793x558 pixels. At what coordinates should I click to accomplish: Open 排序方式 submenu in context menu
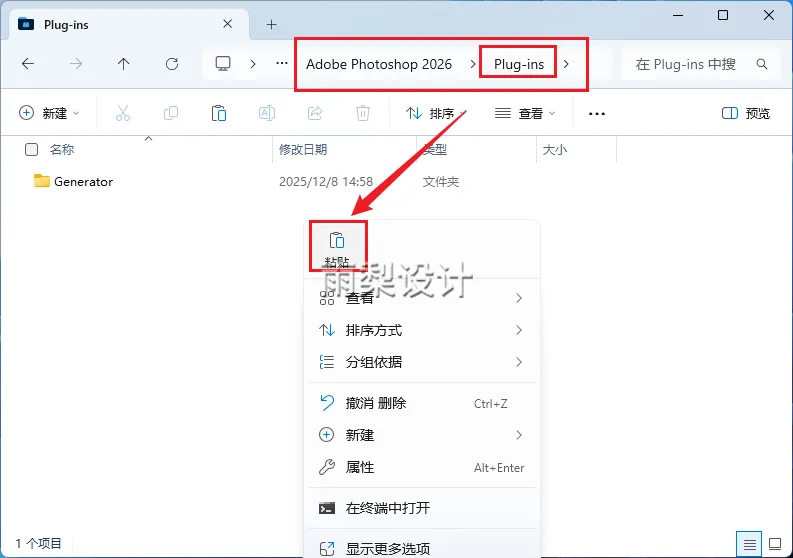click(422, 330)
